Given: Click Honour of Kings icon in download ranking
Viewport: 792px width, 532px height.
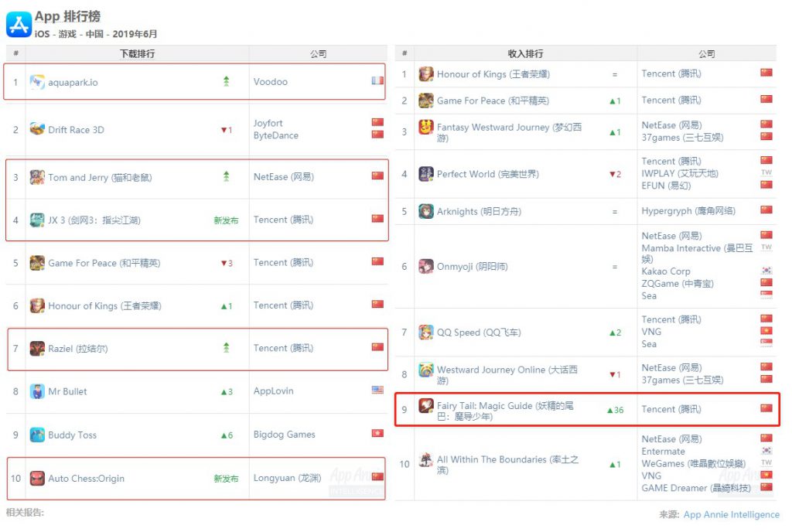Looking at the screenshot, I should pyautogui.click(x=37, y=305).
